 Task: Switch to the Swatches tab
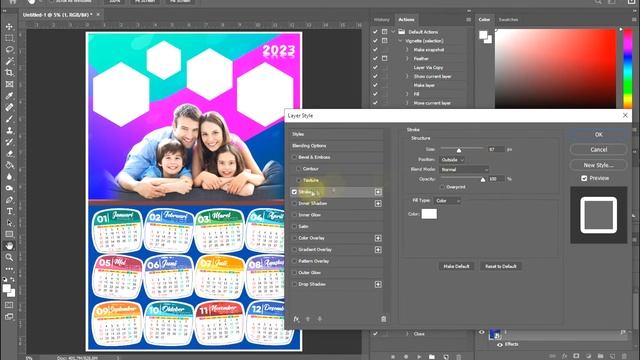click(x=508, y=20)
